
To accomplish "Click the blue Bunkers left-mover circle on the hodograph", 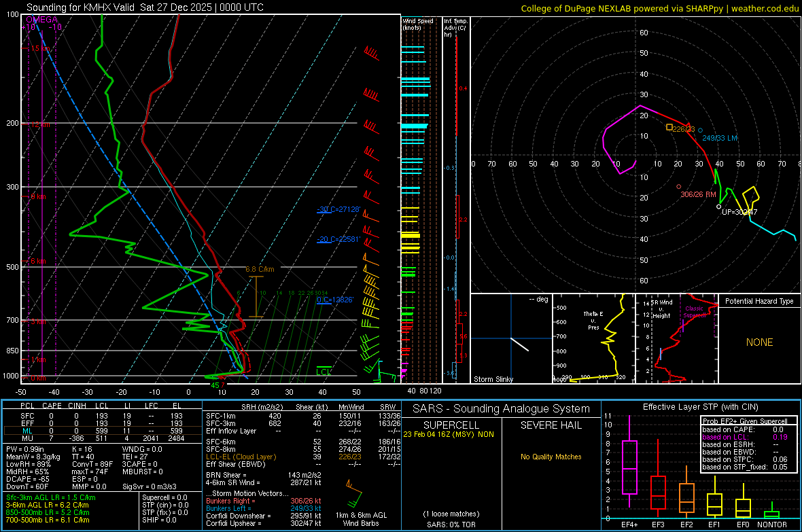I will 701,130.
